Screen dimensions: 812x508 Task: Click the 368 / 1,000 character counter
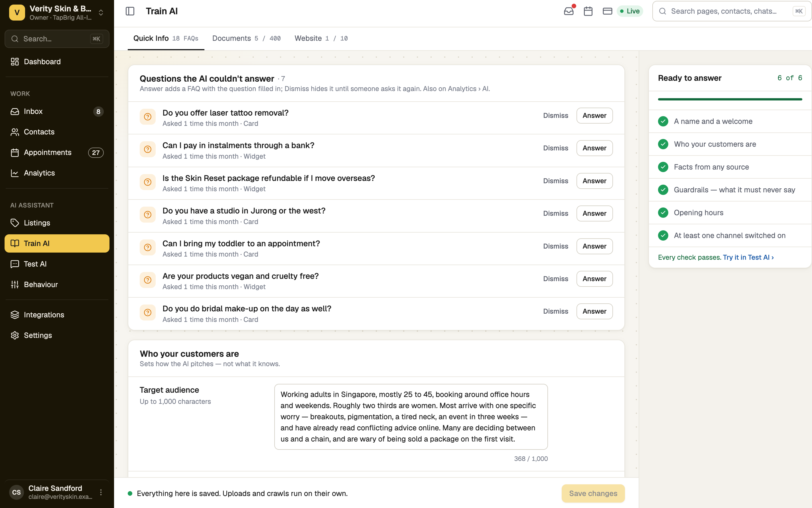click(531, 459)
